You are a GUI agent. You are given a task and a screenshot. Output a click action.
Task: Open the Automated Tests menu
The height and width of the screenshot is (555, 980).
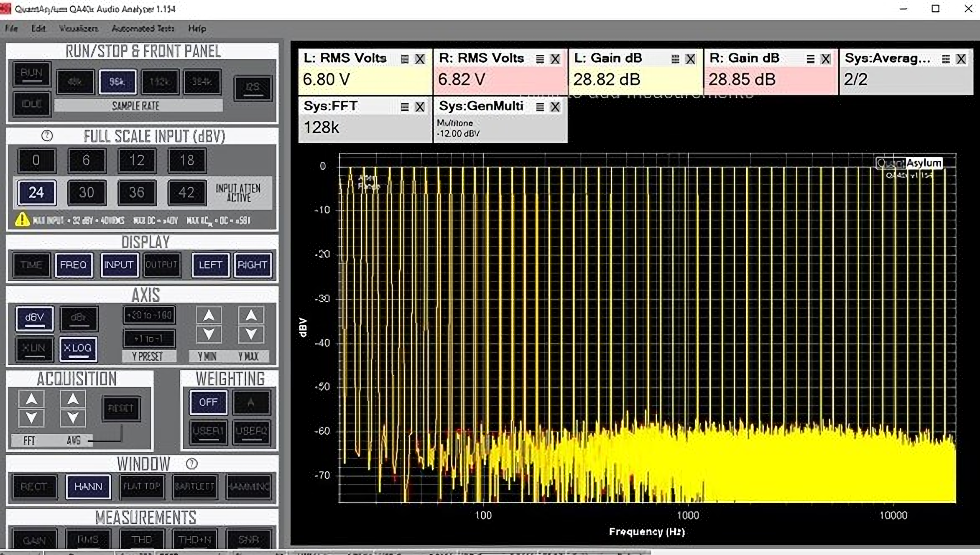click(x=143, y=28)
